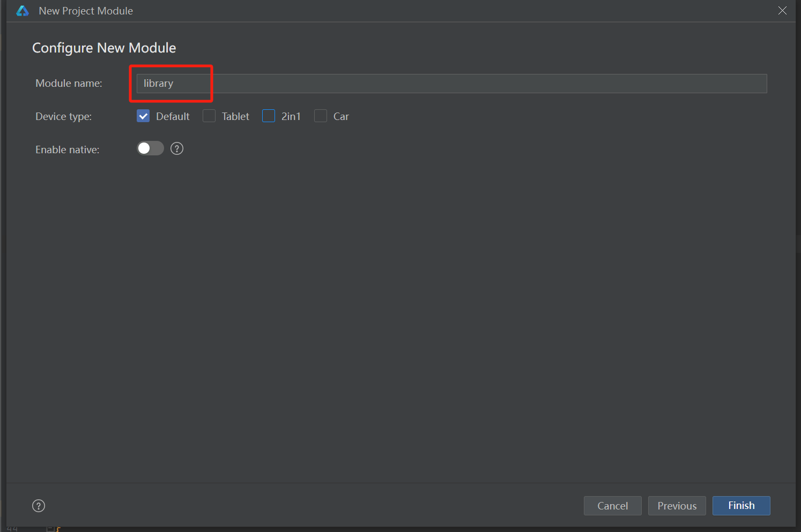Click the Enable native label

tap(67, 149)
